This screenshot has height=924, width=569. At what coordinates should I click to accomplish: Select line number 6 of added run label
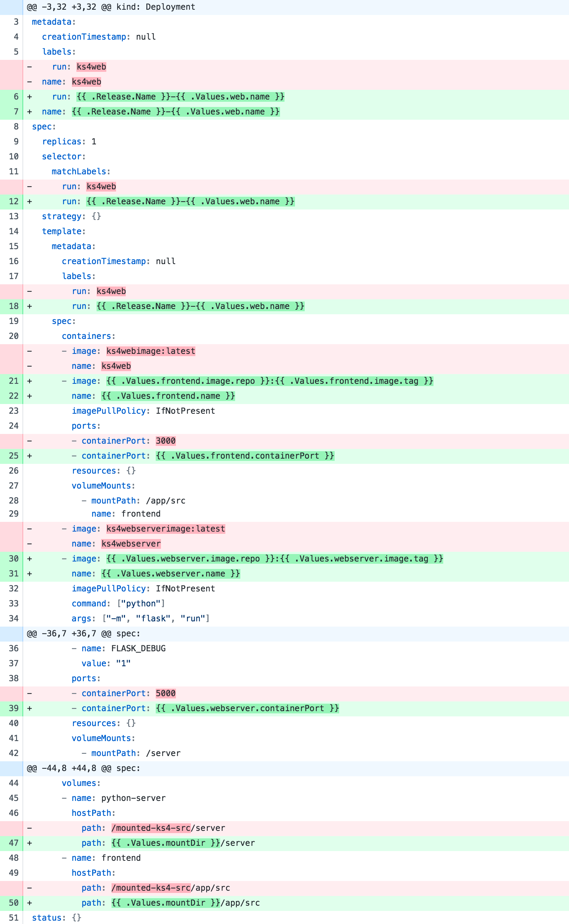pyautogui.click(x=16, y=97)
